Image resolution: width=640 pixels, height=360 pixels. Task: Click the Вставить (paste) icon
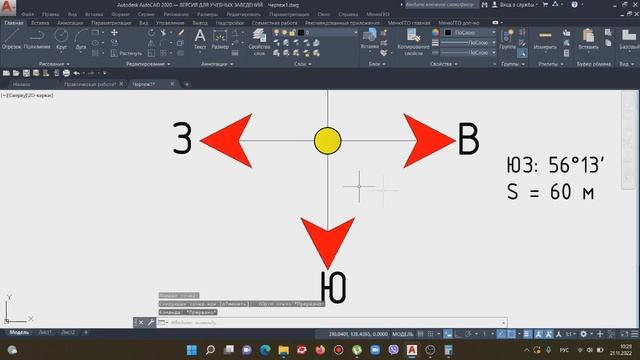pyautogui.click(x=588, y=39)
